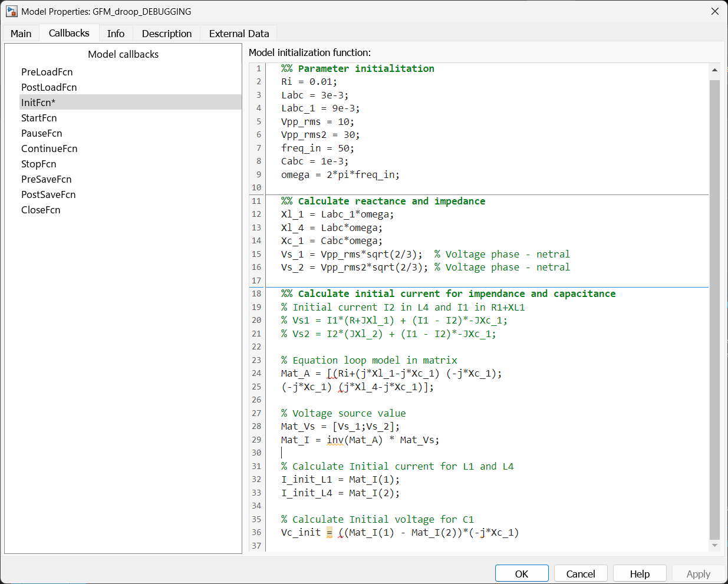Select ContinueFcn callback
728x584 pixels.
(x=50, y=149)
